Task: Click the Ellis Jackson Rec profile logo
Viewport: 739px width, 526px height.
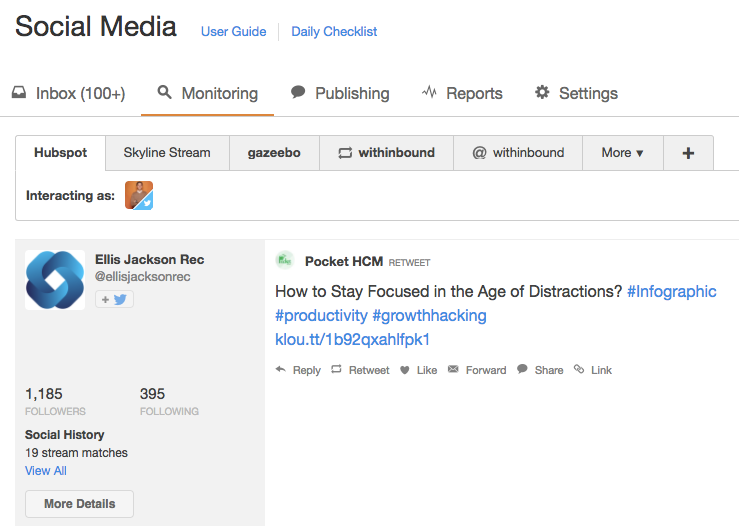Action: pyautogui.click(x=55, y=280)
